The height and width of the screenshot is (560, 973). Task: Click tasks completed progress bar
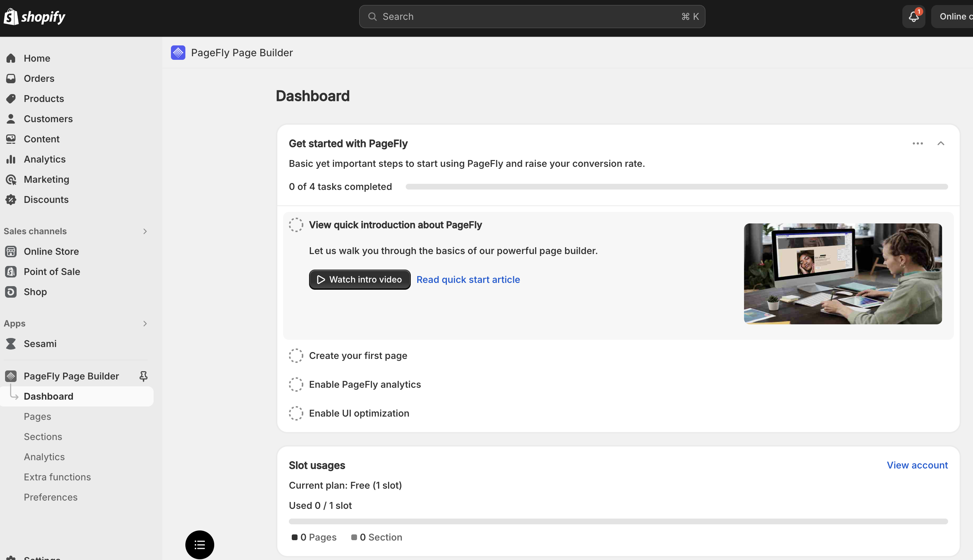point(677,187)
